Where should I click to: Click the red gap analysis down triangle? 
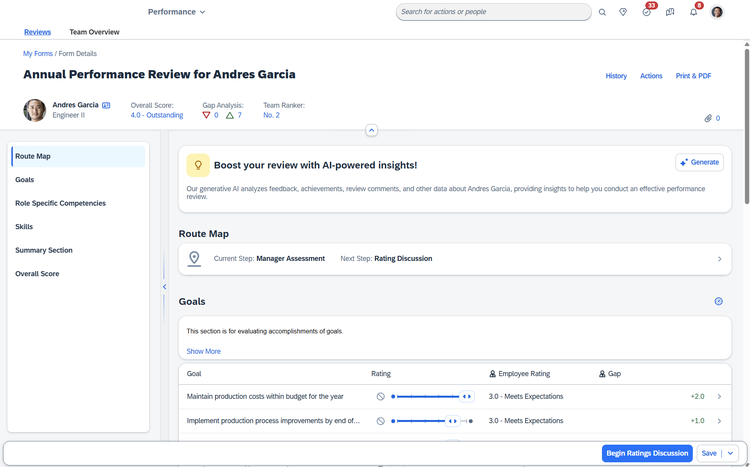click(x=206, y=115)
